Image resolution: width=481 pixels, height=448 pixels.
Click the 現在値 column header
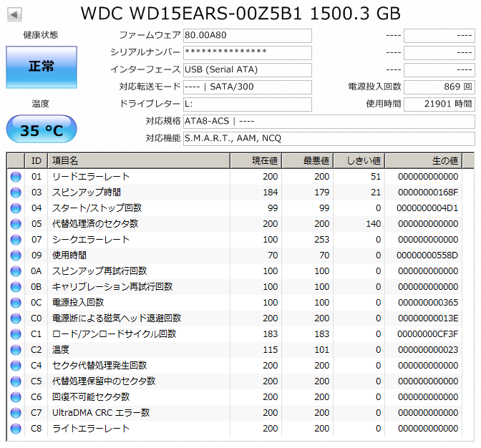pos(256,161)
